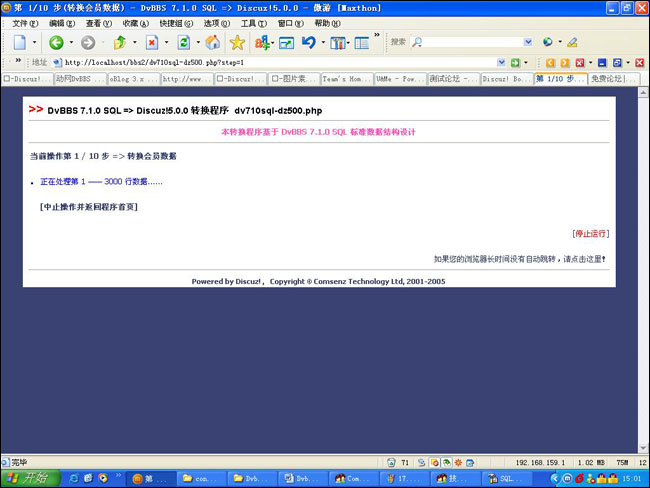Click the Windows 开始 start button
Screen dimensions: 650x488
tap(30, 478)
